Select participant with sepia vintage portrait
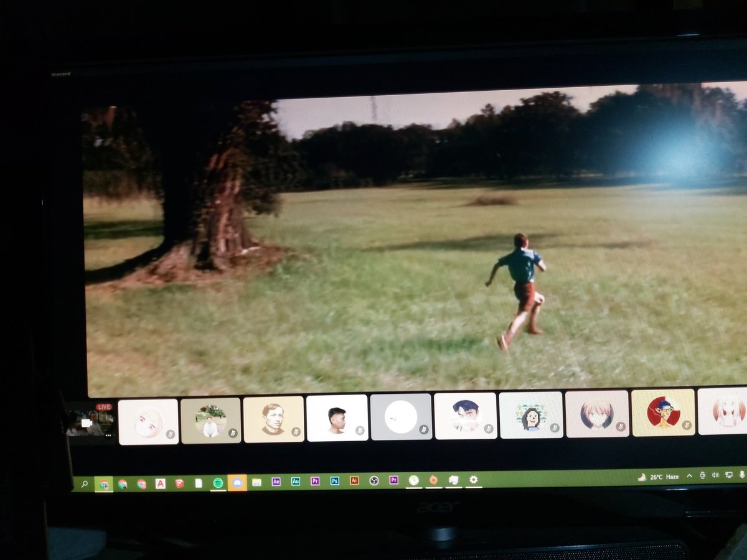747x560 pixels. pyautogui.click(x=273, y=419)
